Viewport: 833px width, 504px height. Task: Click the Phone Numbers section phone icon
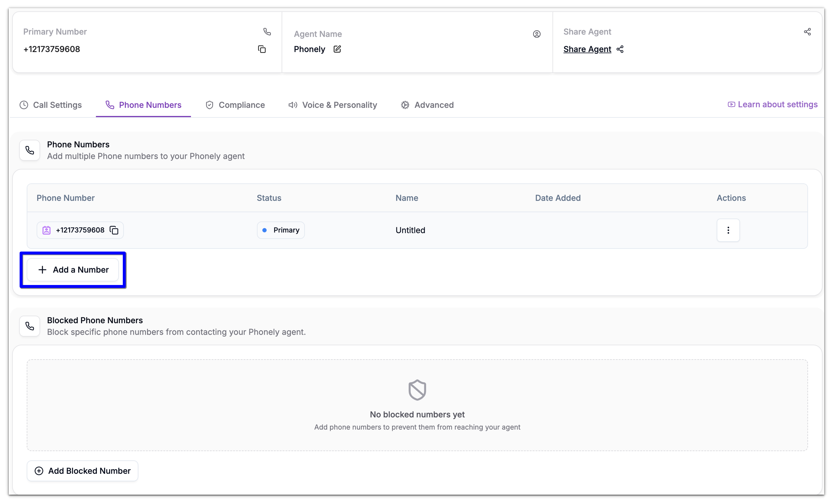coord(30,150)
